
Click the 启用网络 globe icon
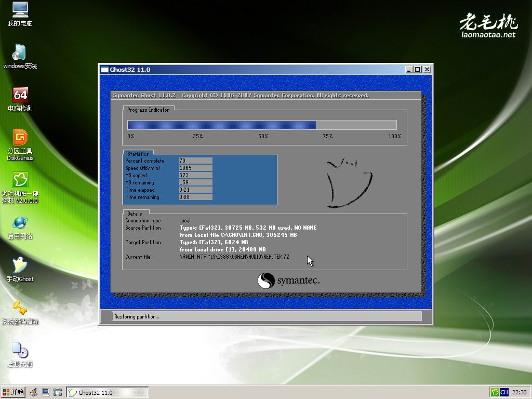click(20, 223)
